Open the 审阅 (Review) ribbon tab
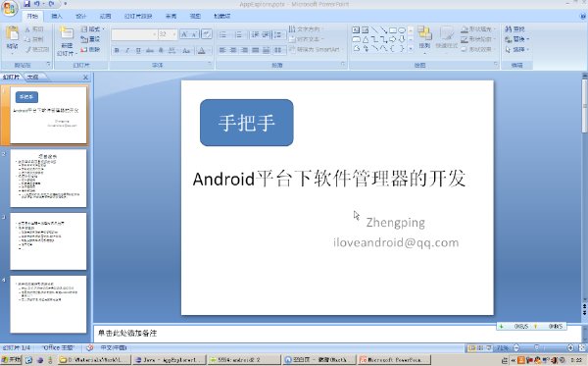This screenshot has height=366, width=588. click(x=171, y=16)
